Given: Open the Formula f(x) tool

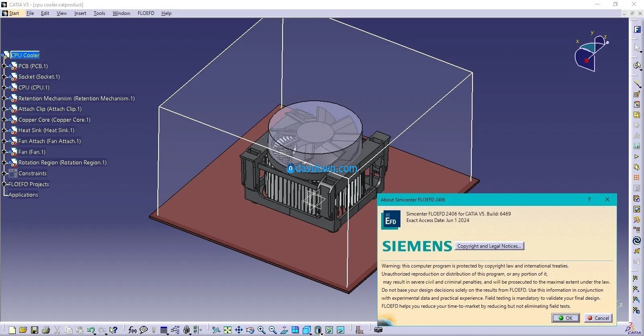Looking at the screenshot, I should click(132, 330).
